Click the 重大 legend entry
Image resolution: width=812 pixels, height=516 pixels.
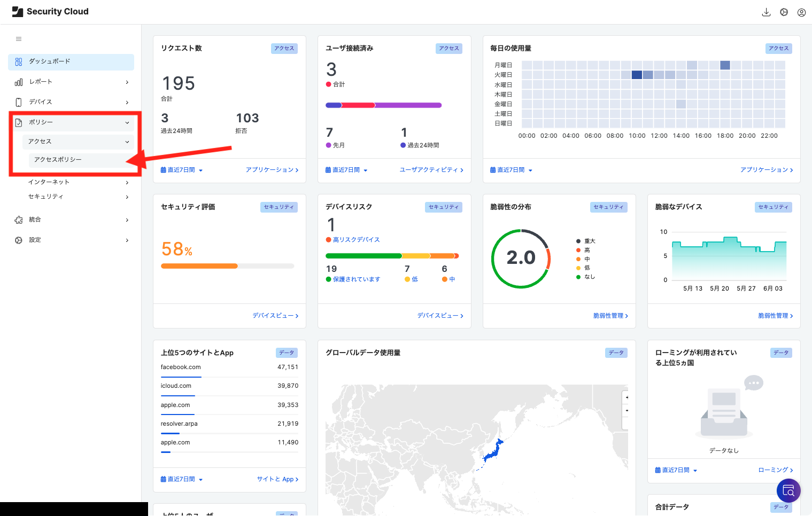586,241
